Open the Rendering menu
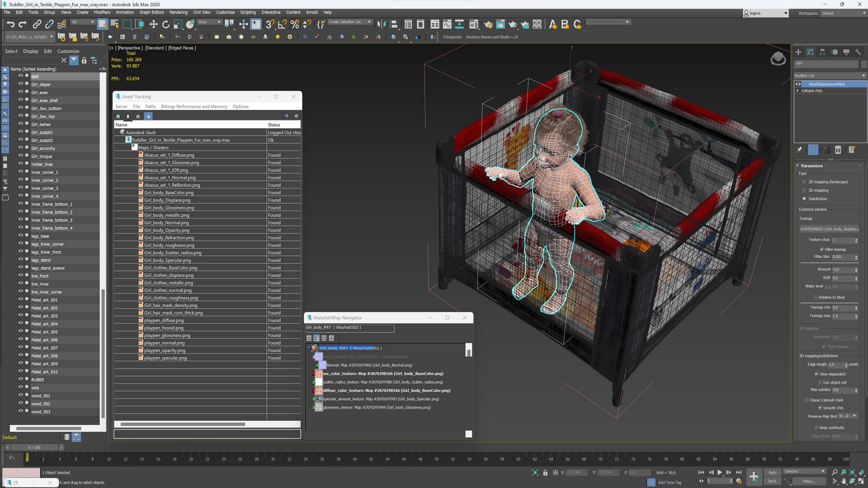Viewport: 868px width, 488px height. [179, 12]
